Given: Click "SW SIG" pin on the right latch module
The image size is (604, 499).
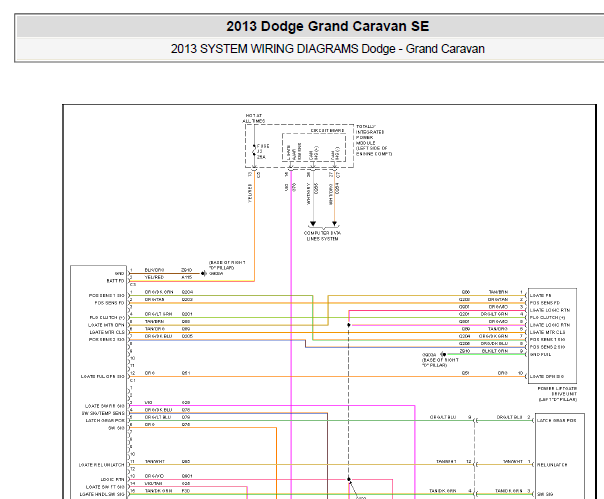Looking at the screenshot, I should 544,494.
